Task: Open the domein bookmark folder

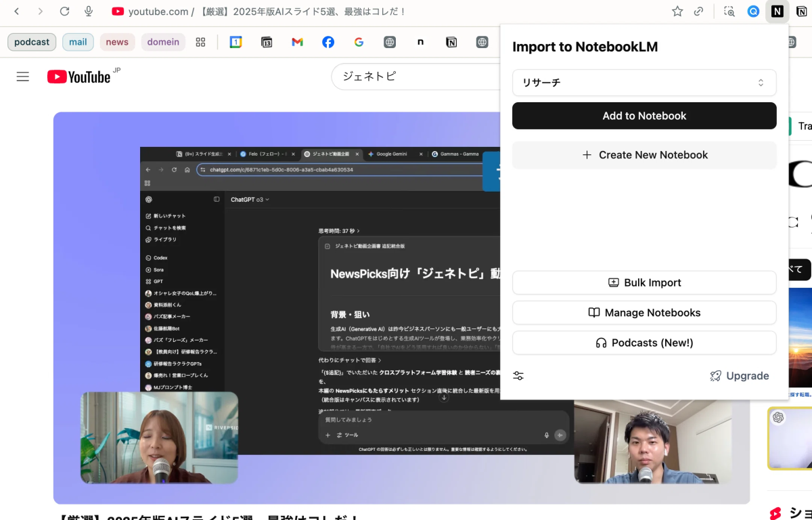Action: (163, 42)
